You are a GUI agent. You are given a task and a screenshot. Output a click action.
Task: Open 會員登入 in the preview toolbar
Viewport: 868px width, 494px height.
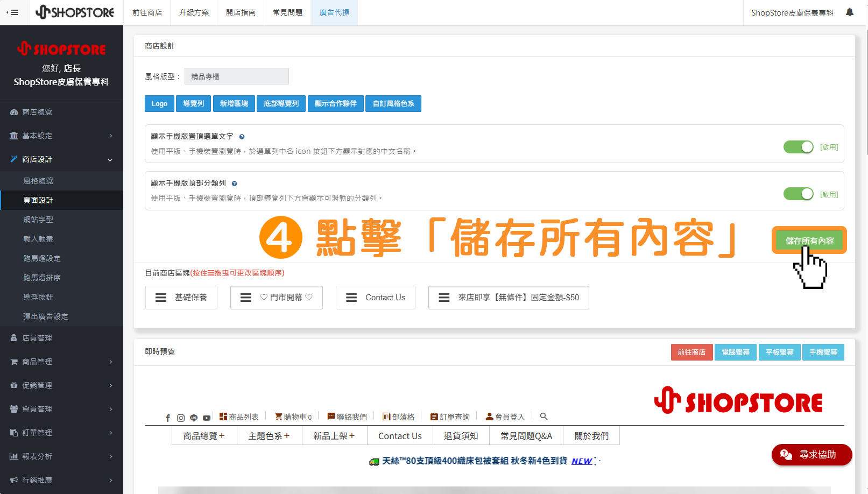click(505, 417)
